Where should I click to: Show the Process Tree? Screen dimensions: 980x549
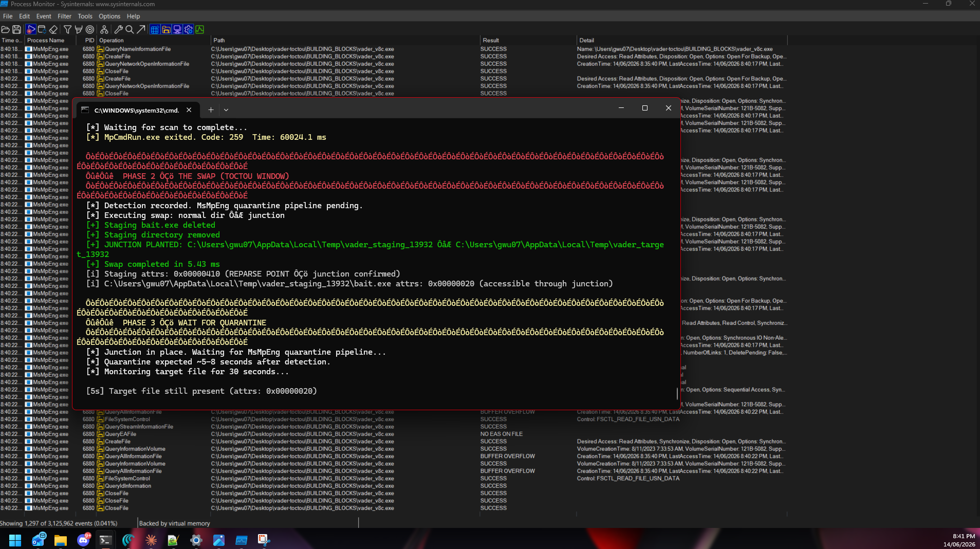104,30
